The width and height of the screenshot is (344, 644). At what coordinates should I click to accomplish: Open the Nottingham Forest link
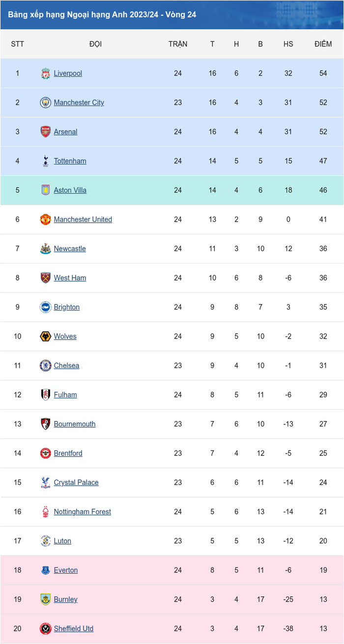click(x=83, y=512)
